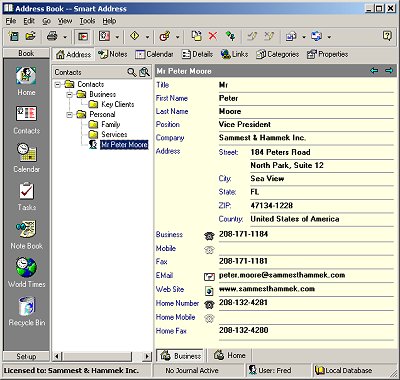Switch to the Calendar tab

(154, 54)
